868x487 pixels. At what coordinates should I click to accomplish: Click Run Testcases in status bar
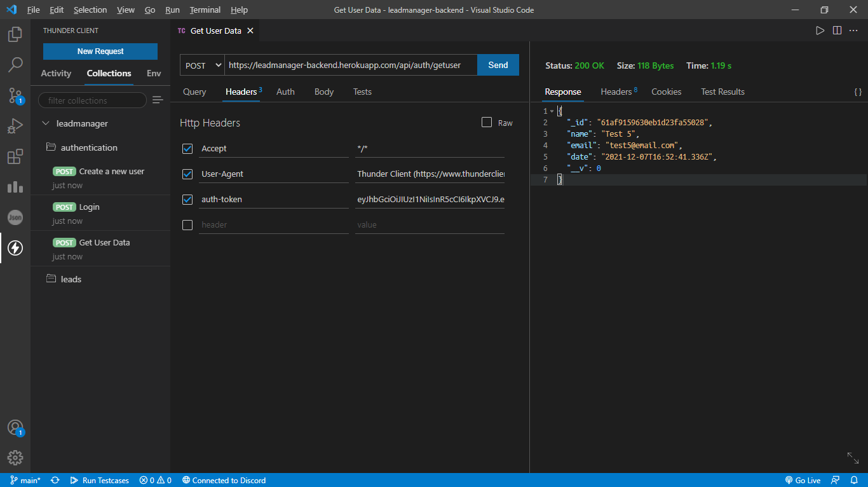(100, 481)
